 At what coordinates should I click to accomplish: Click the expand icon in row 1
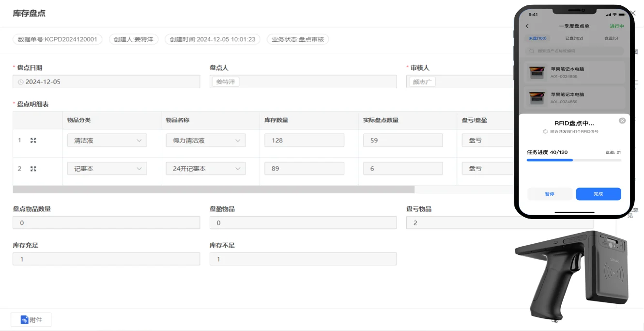click(33, 141)
